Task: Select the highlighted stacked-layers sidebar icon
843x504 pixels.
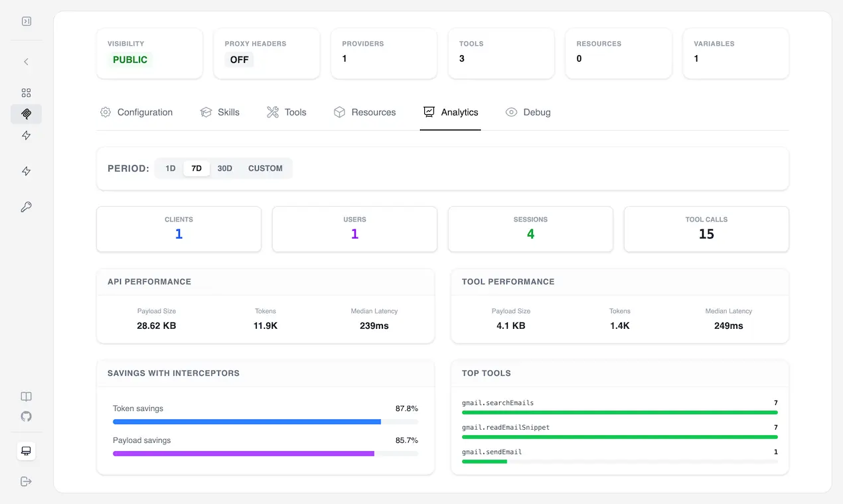Action: click(27, 114)
